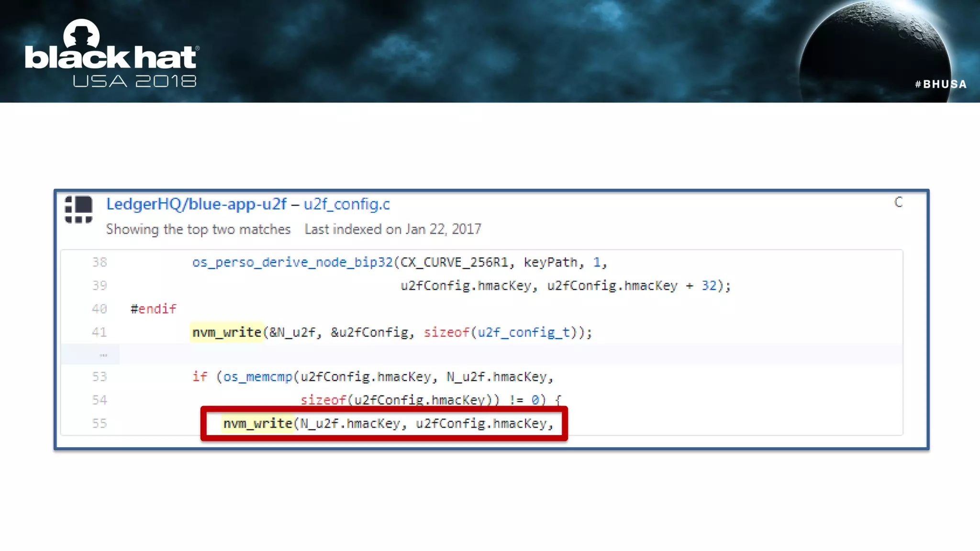Click the #BHUSA hashtag text
The image size is (980, 551).
click(941, 84)
